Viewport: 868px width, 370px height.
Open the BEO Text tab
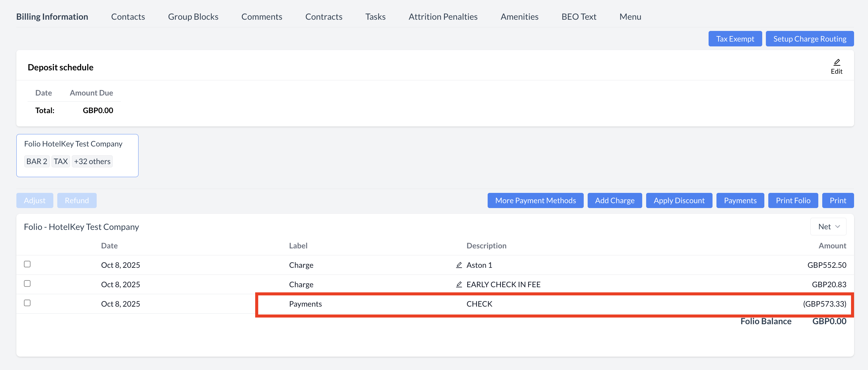coord(579,16)
